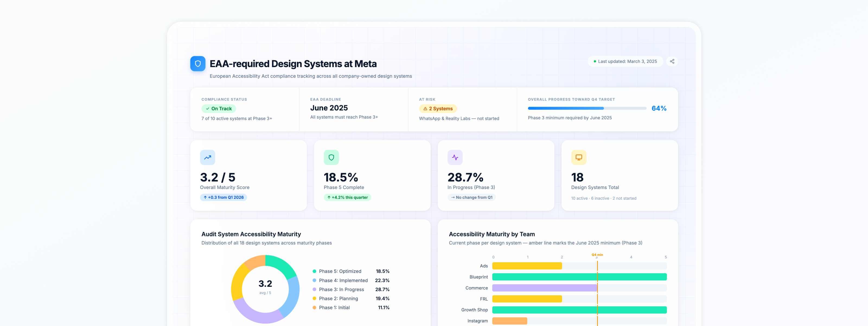Click the 10 active · 6 inactive text
868x326 pixels.
pyautogui.click(x=604, y=198)
